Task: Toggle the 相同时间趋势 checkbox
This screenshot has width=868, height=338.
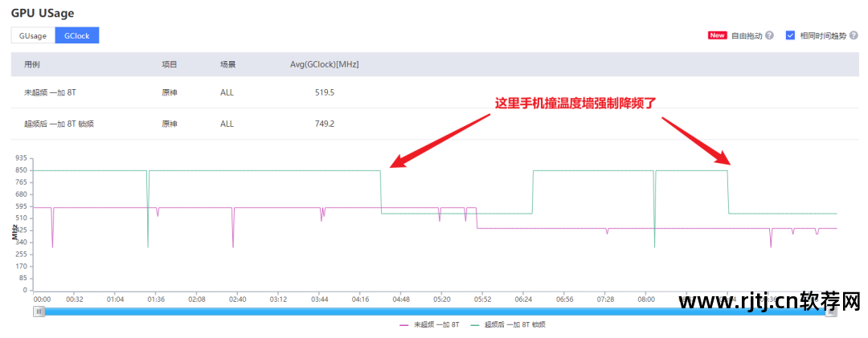Action: pos(791,35)
